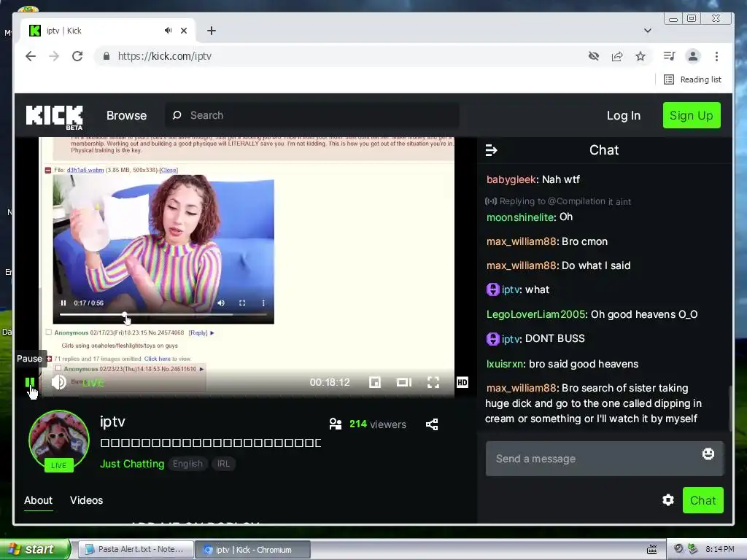Screen dimensions: 747x560
Task: Open the Chromium profile avatar menu
Action: click(693, 56)
